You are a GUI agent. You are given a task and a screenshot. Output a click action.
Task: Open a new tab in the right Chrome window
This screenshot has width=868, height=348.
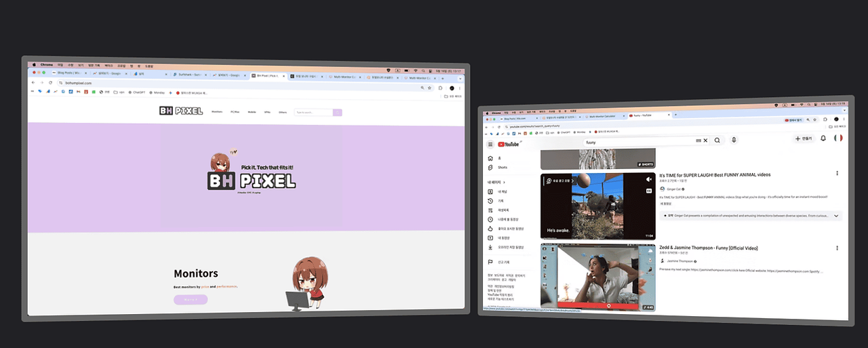click(x=674, y=115)
